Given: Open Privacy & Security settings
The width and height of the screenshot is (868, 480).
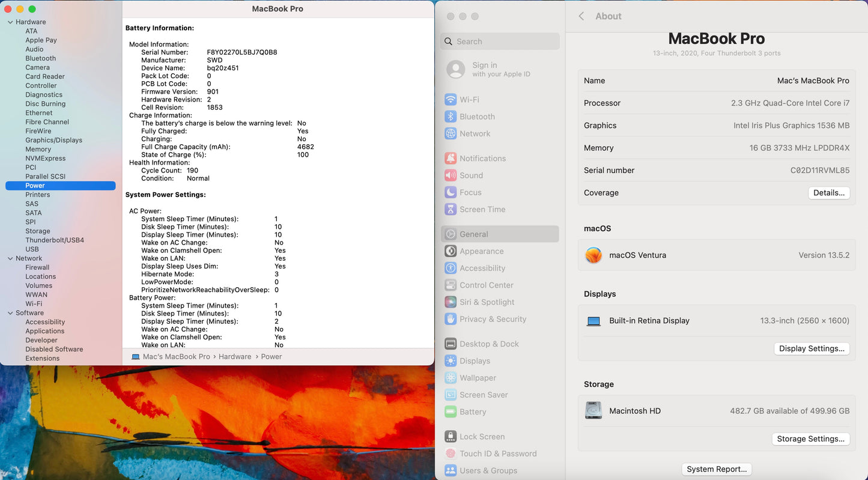Looking at the screenshot, I should 493,319.
